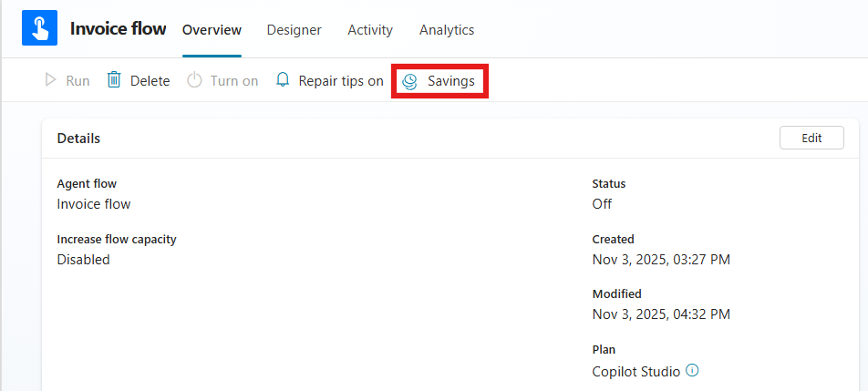Click the Repair tips bell icon
This screenshot has height=391, width=868.
click(283, 80)
